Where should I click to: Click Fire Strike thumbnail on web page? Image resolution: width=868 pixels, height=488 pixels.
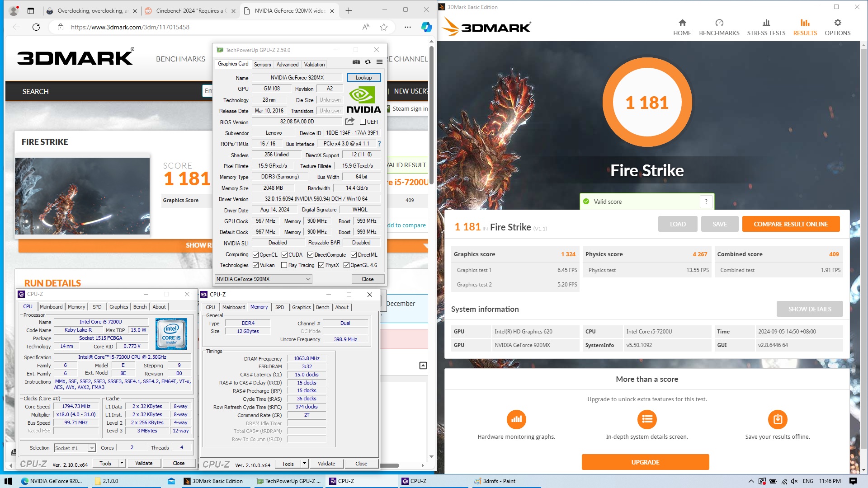82,196
